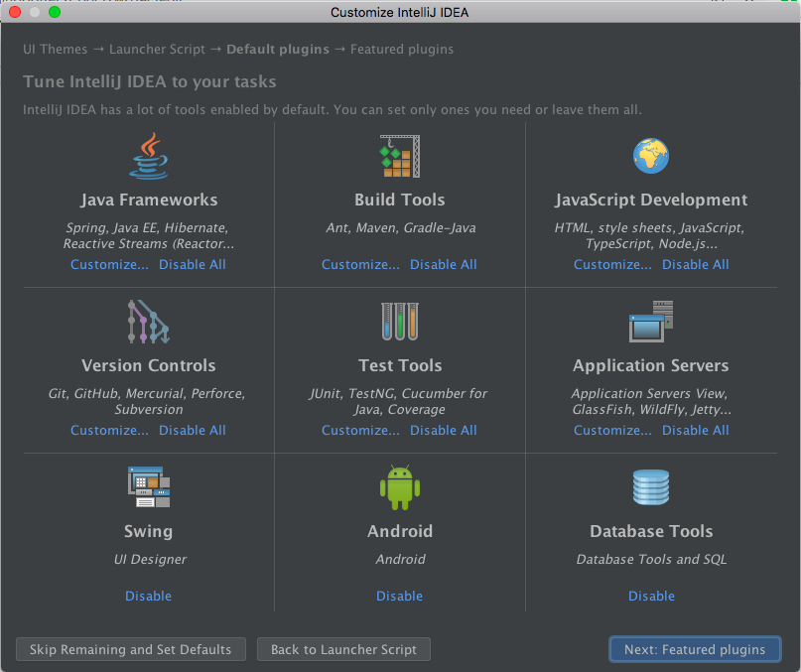Close the Customize IntelliJ IDEA window
801x672 pixels.
click(x=15, y=12)
